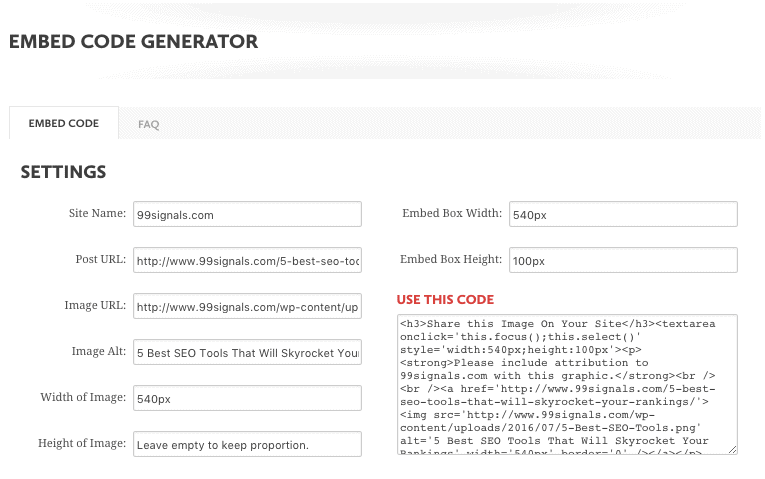The image size is (765, 479).
Task: Focus the Height of Image field
Action: click(x=247, y=444)
